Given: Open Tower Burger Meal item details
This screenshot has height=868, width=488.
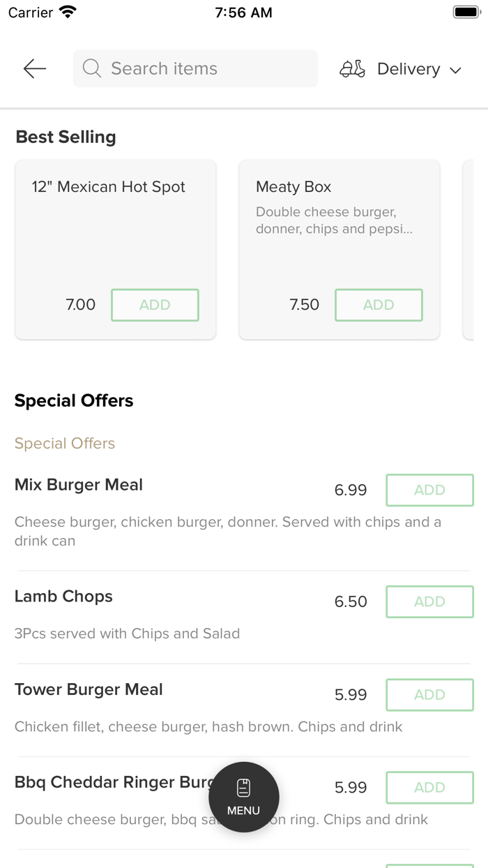Looking at the screenshot, I should [x=89, y=689].
